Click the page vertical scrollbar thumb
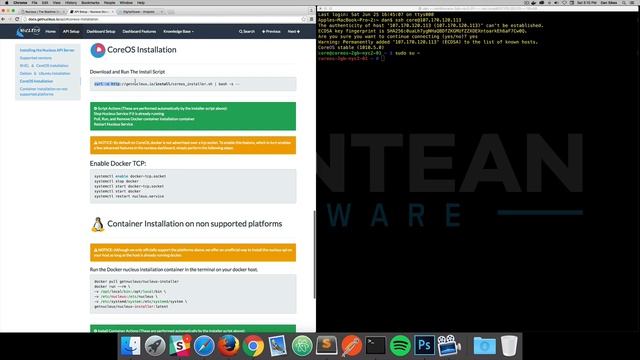The width and height of the screenshot is (640, 360). (314, 254)
